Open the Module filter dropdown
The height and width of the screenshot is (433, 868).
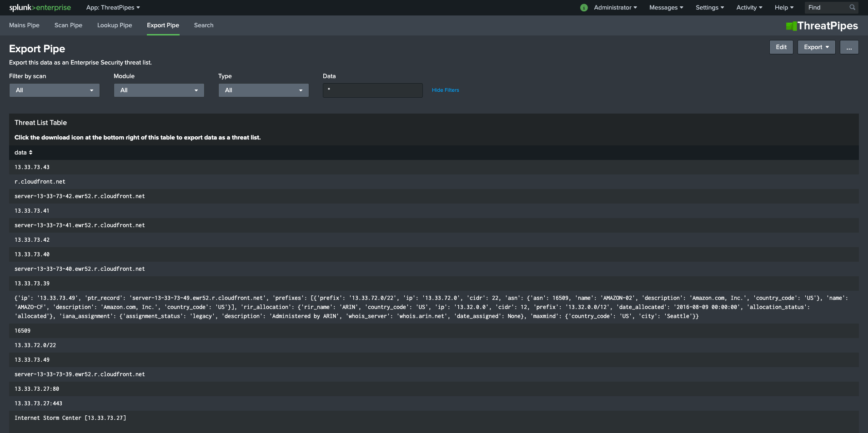pos(159,90)
